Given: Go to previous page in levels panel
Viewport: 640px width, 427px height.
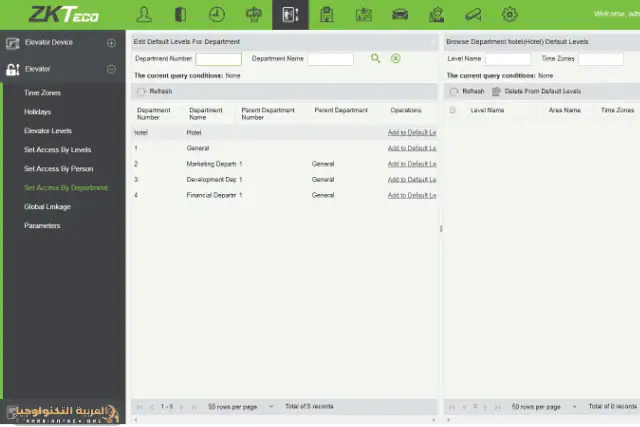Looking at the screenshot, I should click(x=464, y=407).
